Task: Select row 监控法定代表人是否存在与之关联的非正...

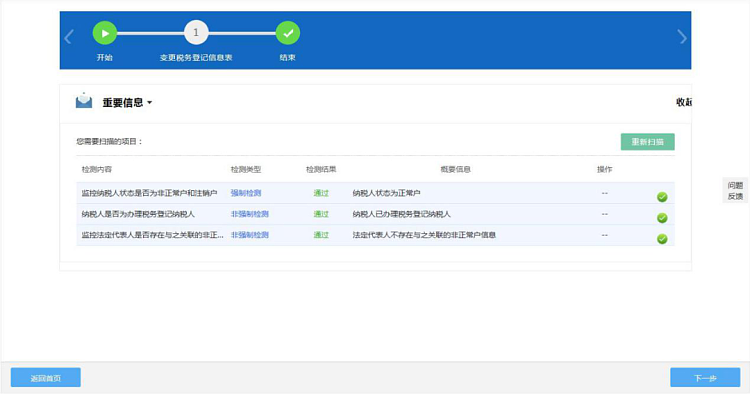Action: click(x=375, y=235)
